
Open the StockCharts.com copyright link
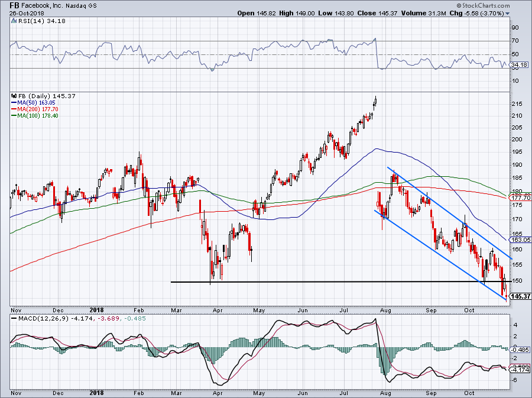[x=483, y=5]
